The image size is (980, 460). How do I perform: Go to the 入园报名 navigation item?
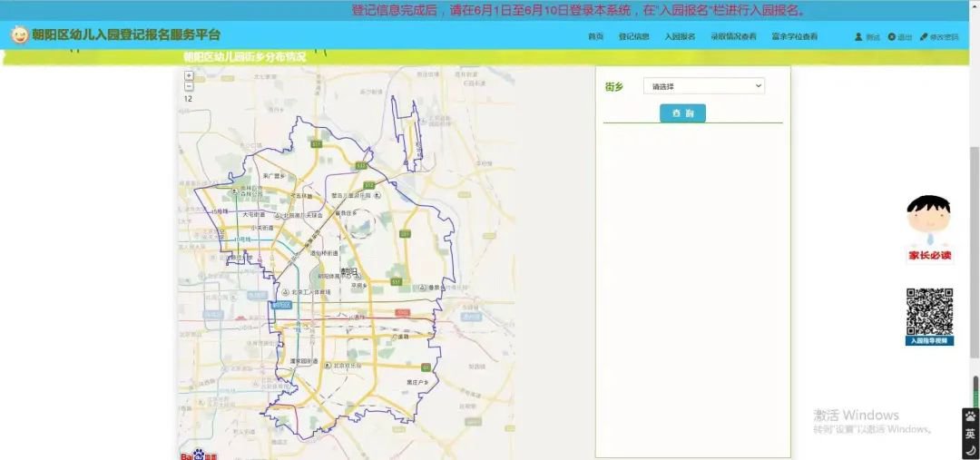680,37
